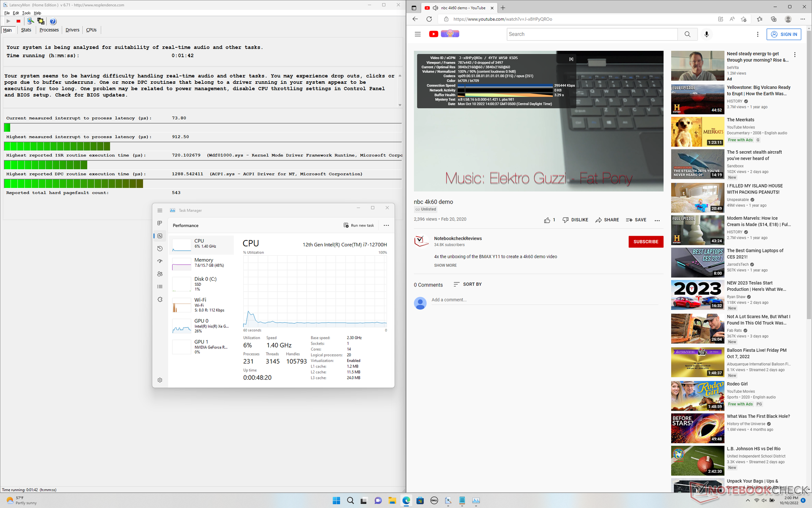Select the GPU 0 performance item

(201, 326)
